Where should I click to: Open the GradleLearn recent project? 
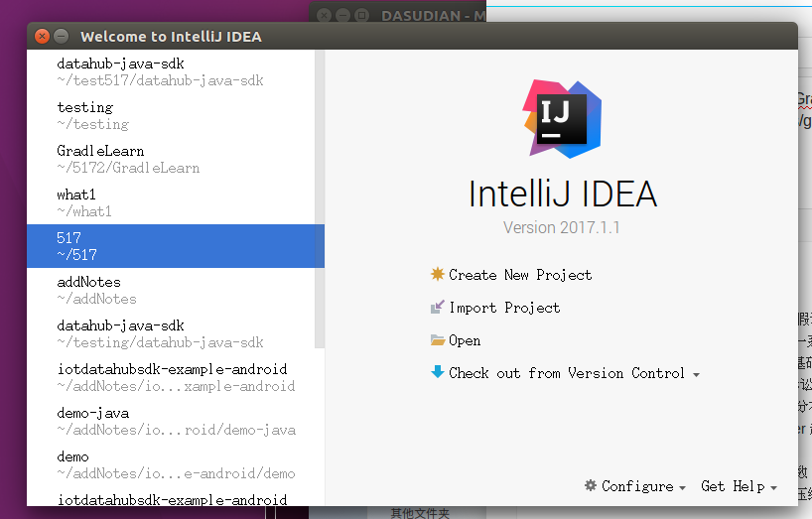176,159
